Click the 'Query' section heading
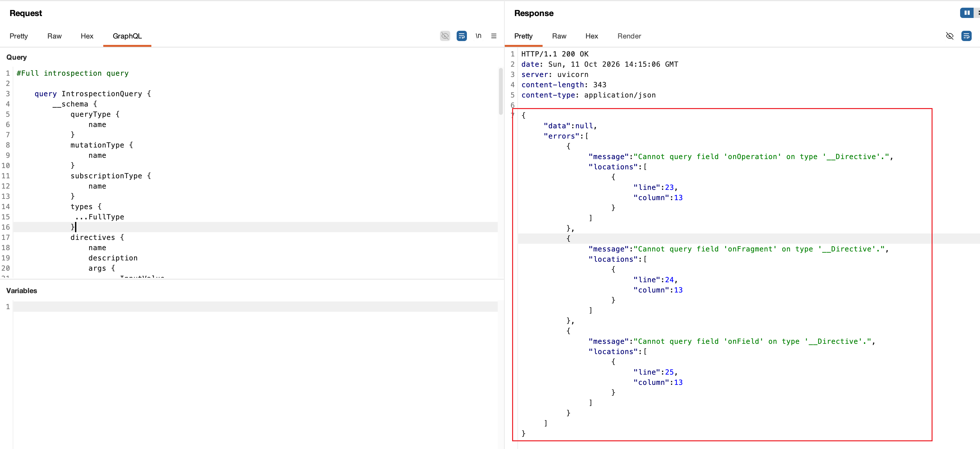This screenshot has height=449, width=980. pos(16,57)
